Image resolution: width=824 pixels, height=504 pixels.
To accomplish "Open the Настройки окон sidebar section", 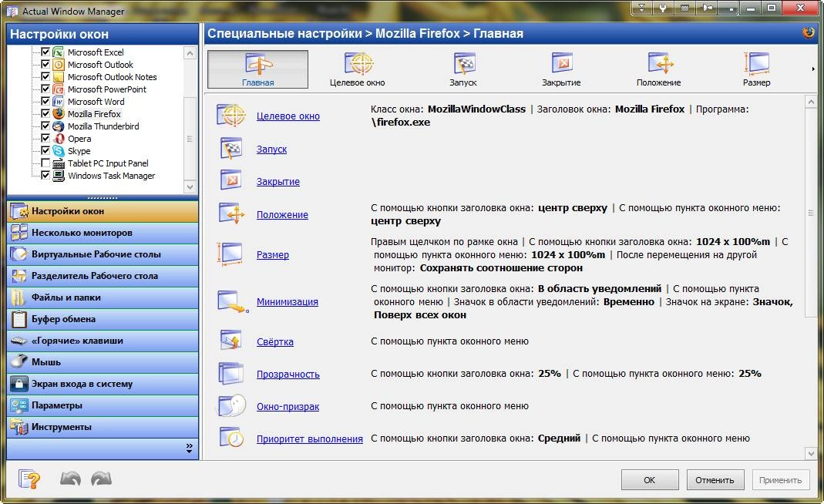I will pos(103,211).
